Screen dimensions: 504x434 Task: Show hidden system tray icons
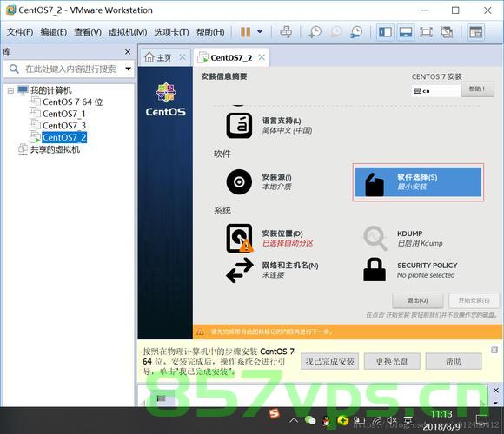coord(294,420)
